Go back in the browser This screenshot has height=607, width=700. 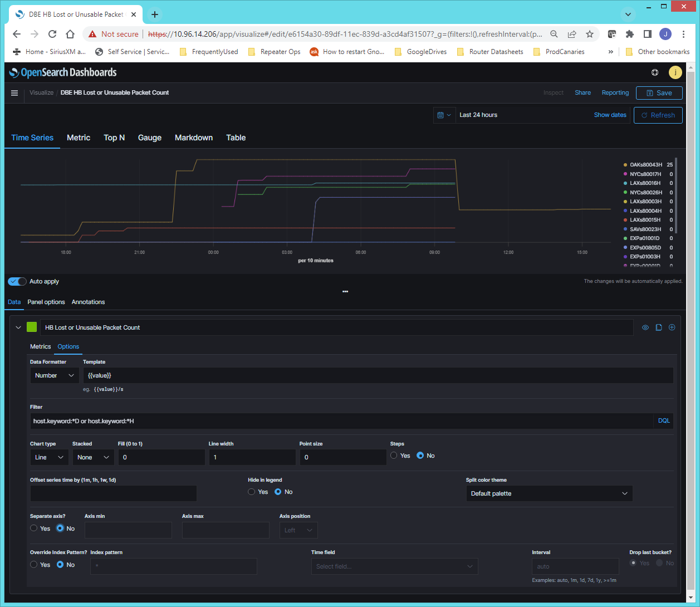[x=17, y=34]
